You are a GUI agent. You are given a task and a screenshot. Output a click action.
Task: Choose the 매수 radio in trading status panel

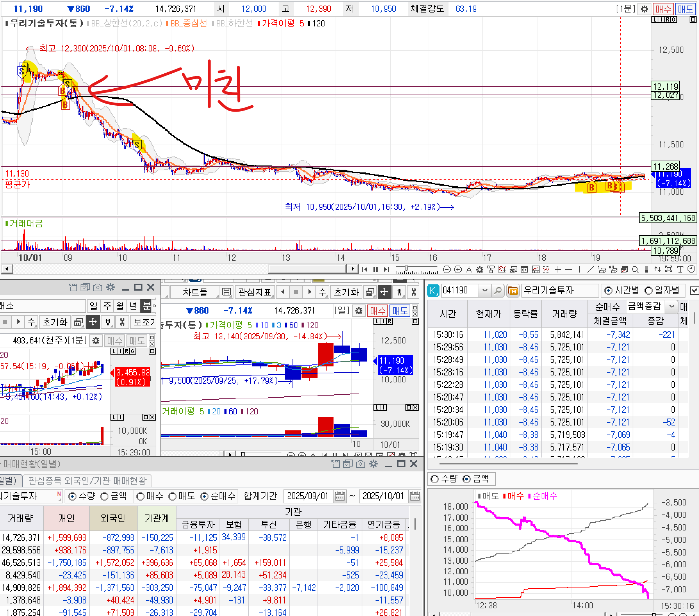click(x=141, y=496)
